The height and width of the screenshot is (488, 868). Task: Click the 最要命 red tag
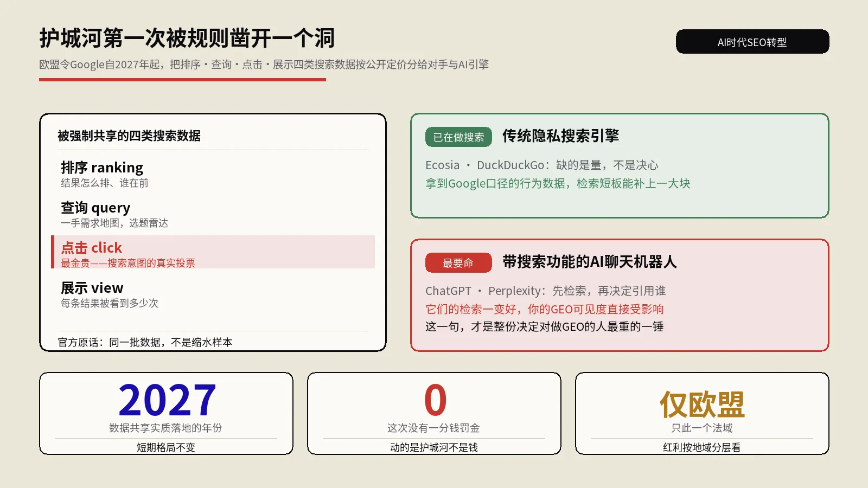458,263
